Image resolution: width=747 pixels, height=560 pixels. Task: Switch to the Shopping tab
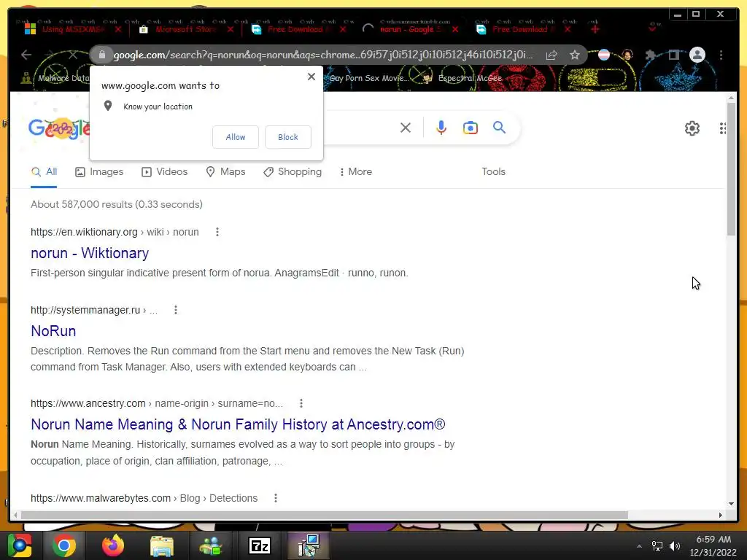[x=293, y=172]
